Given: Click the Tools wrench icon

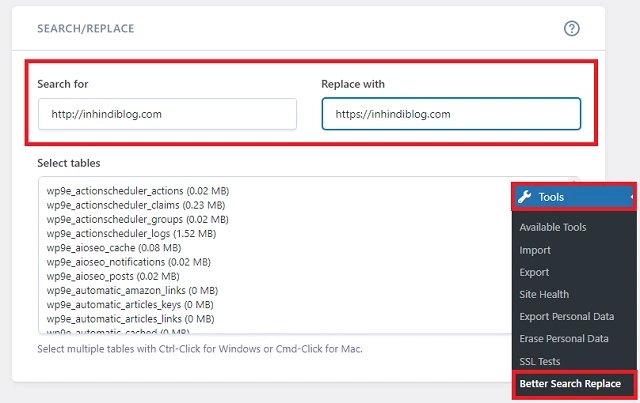Looking at the screenshot, I should pyautogui.click(x=524, y=197).
